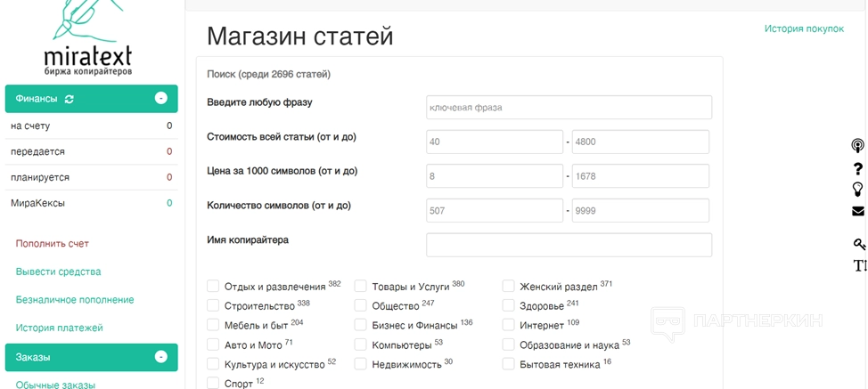Click the refresh icon next to Финансы

(x=70, y=99)
